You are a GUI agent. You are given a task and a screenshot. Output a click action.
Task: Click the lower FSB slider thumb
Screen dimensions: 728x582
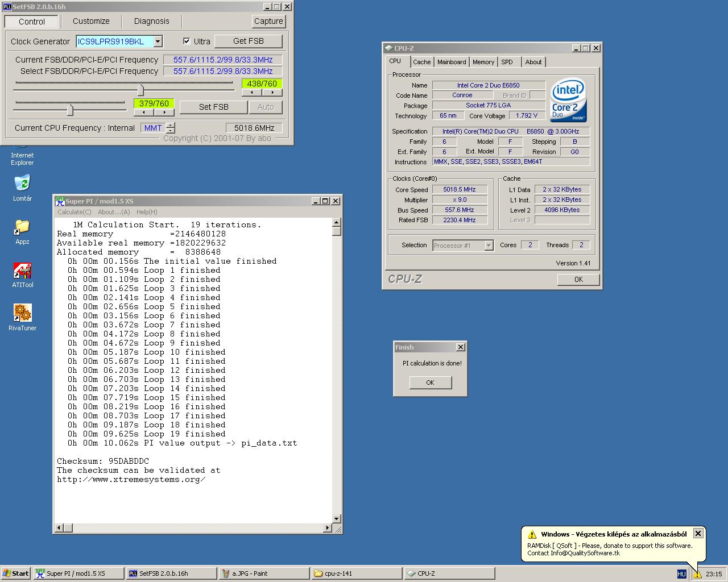[x=70, y=110]
